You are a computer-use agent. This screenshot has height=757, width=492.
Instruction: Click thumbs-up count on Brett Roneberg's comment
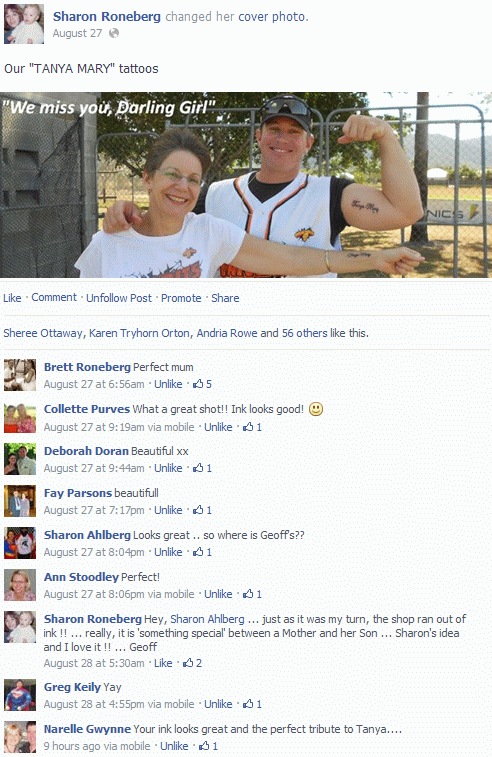point(209,384)
